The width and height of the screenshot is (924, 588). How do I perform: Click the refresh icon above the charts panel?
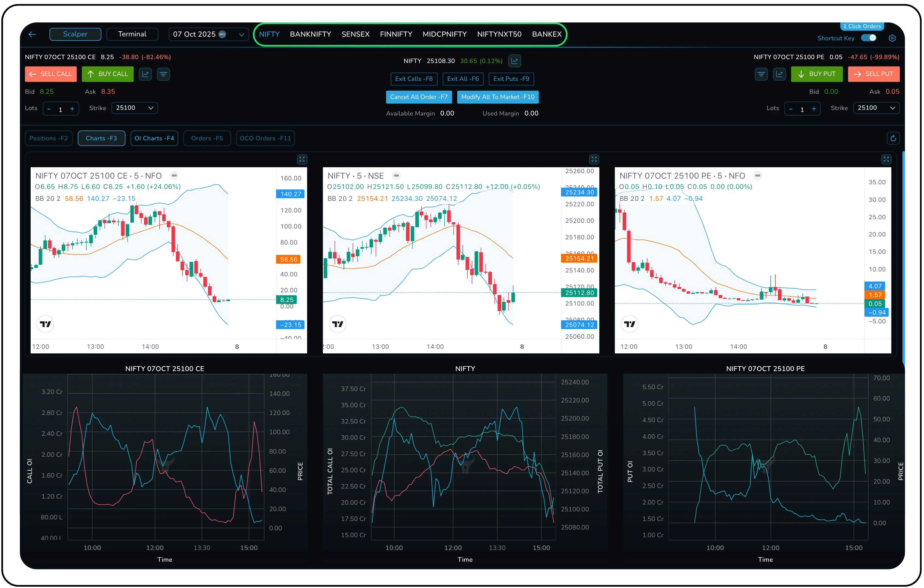click(894, 138)
